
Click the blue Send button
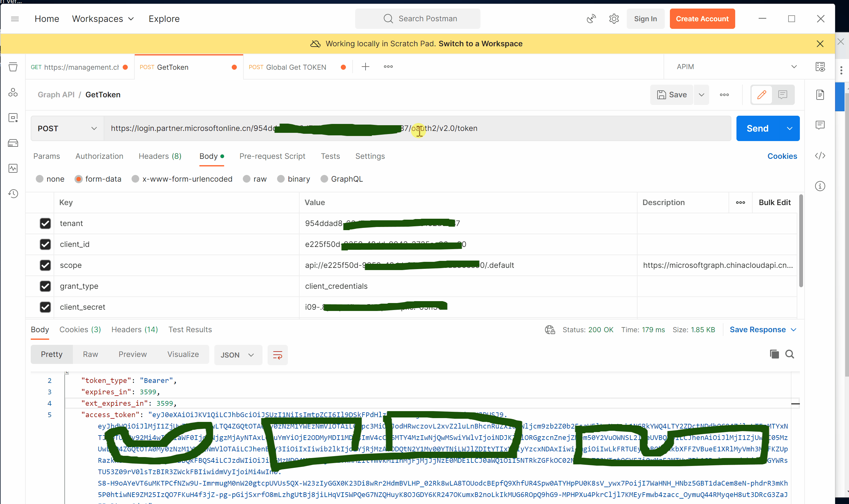click(x=757, y=128)
